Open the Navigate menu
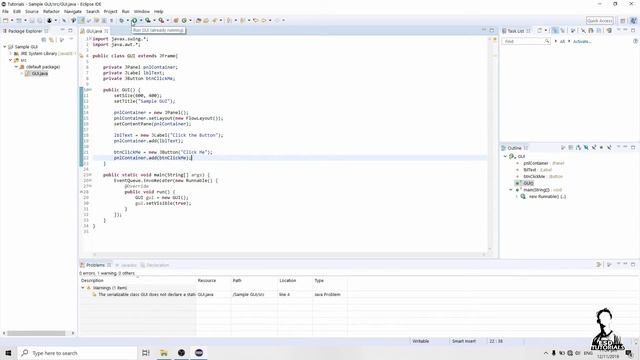This screenshot has height=360, width=640. (73, 11)
